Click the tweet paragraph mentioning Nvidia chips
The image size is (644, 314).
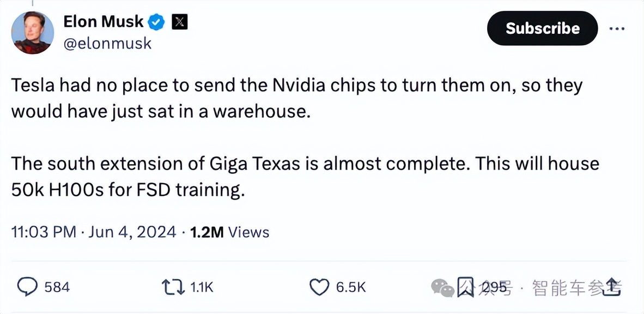click(297, 98)
